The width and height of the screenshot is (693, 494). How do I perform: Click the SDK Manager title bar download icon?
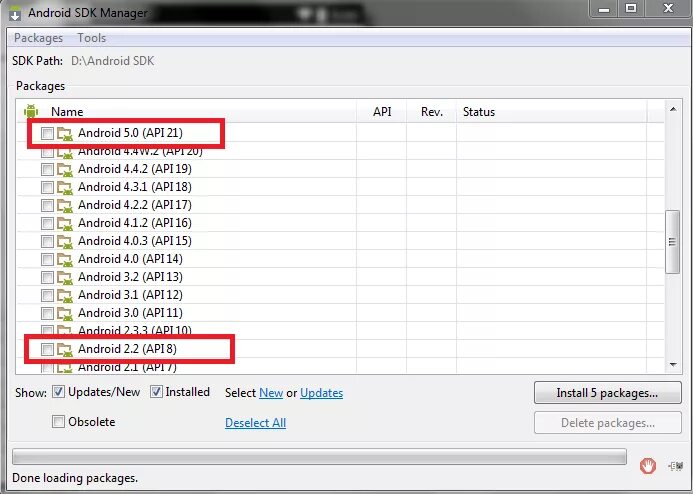pyautogui.click(x=15, y=14)
